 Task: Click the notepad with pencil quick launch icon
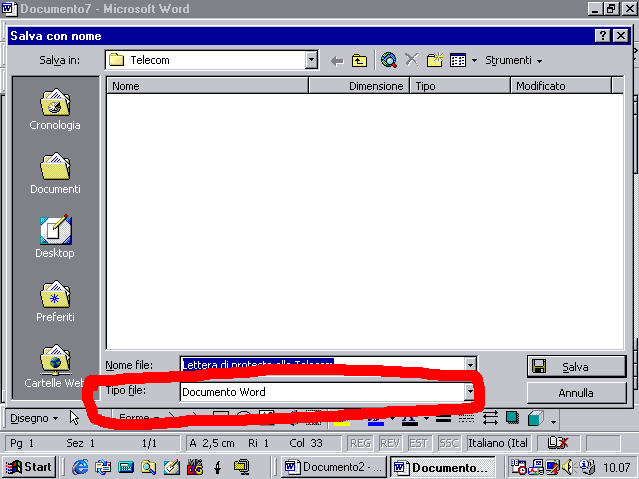tap(172, 467)
